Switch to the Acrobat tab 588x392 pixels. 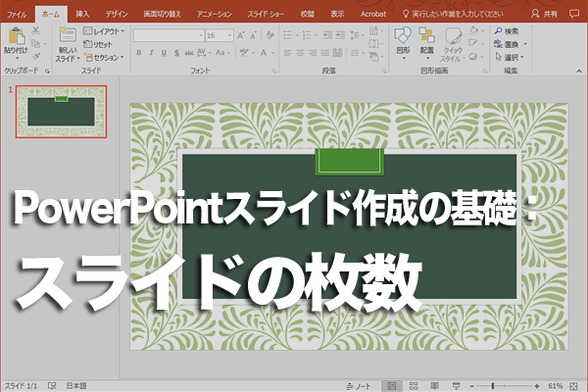point(373,15)
